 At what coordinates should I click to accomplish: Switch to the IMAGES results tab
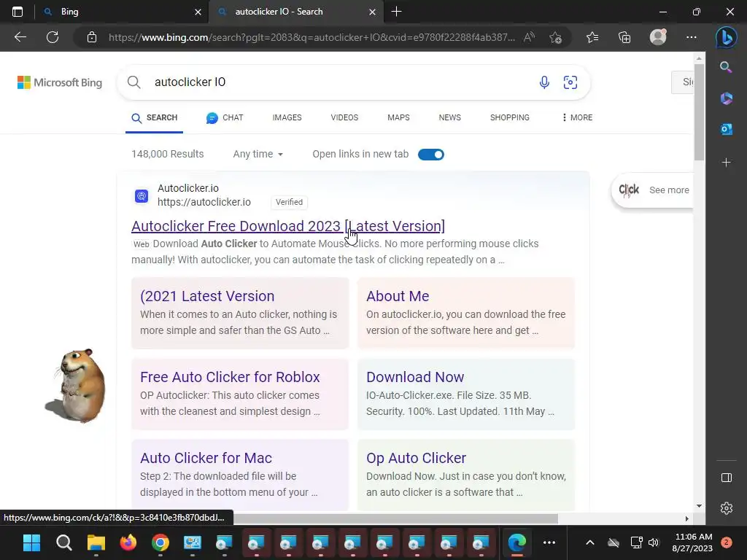(x=287, y=117)
